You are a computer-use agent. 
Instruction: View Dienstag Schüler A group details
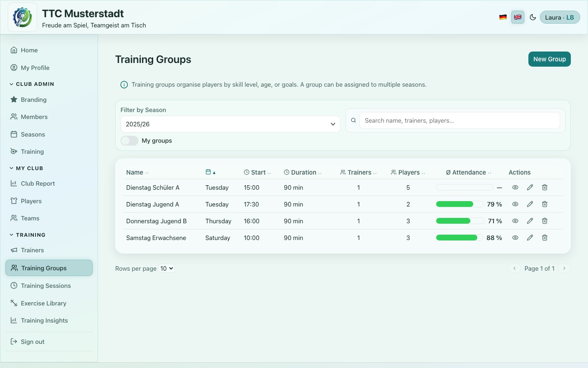[515, 187]
